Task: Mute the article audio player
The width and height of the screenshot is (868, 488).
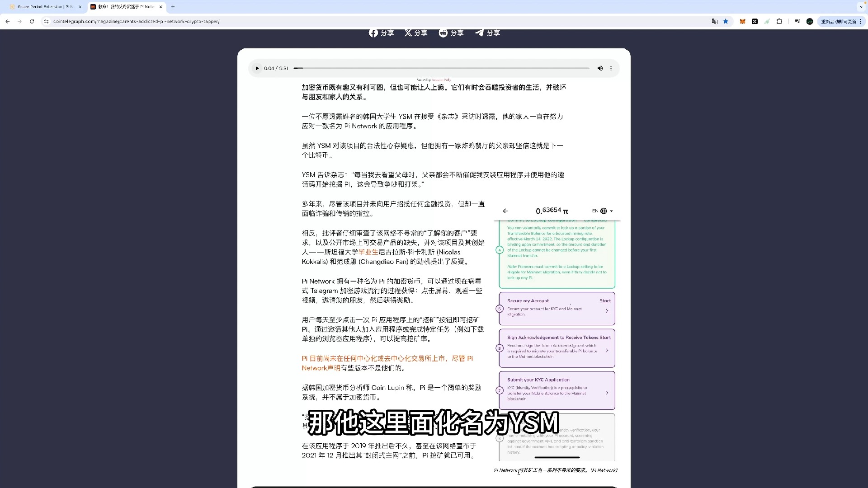Action: (x=600, y=68)
